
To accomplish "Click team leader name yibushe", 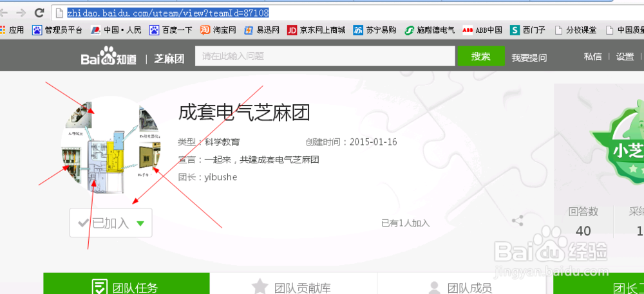I will click(220, 177).
